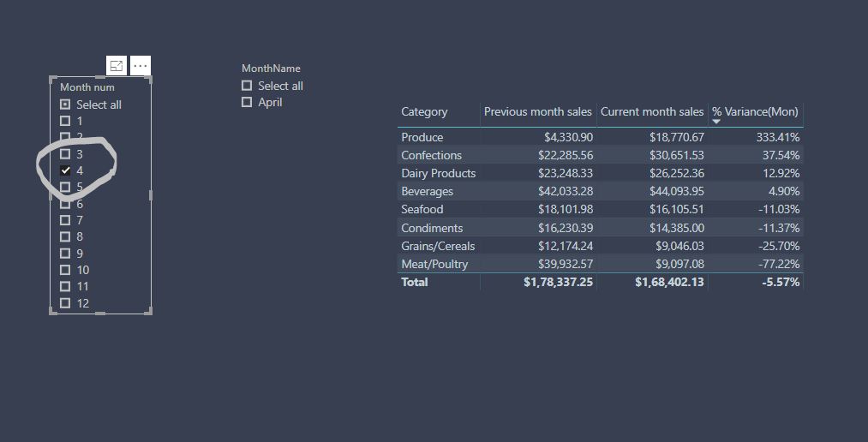Click the $1,68,402.13 total current sales
This screenshot has height=442, width=868.
(670, 282)
